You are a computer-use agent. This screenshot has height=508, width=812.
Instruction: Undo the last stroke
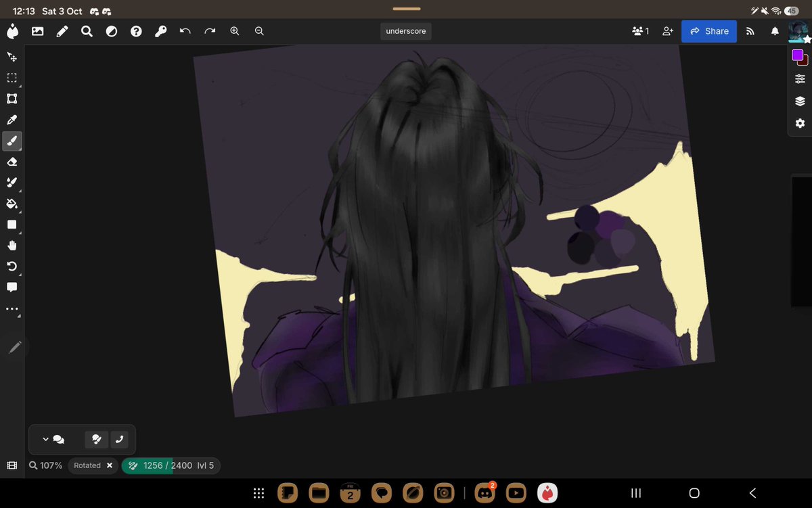(x=185, y=31)
